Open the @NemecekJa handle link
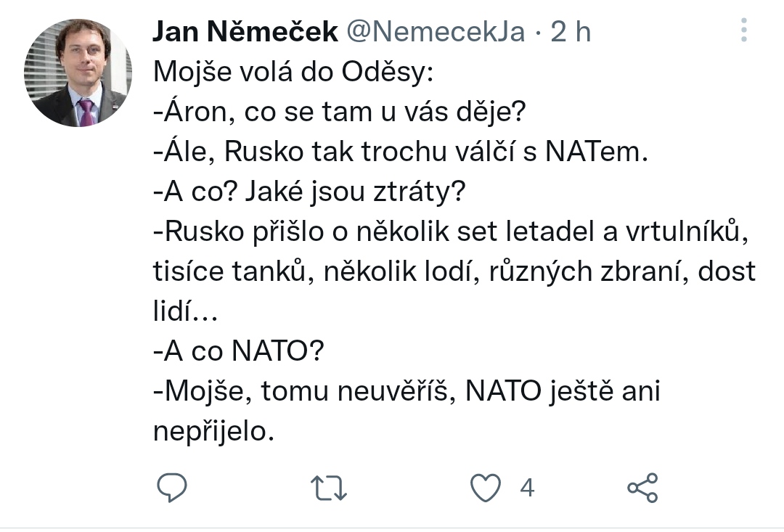 tap(434, 32)
